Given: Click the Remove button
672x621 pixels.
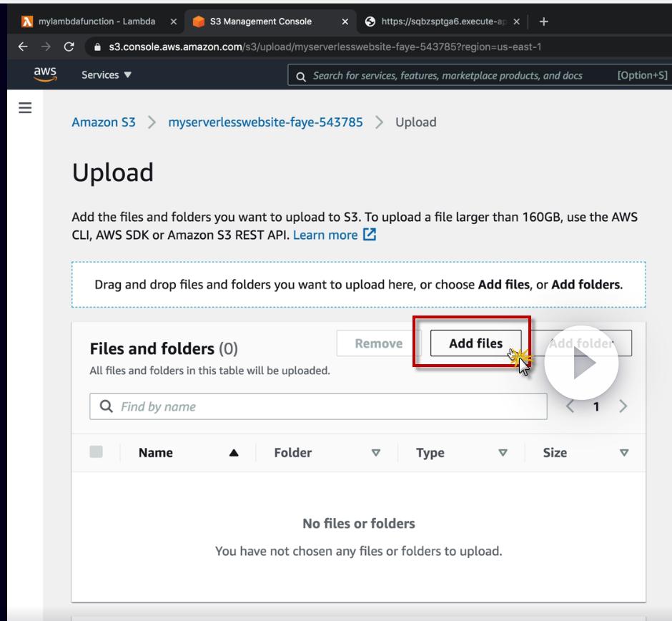Looking at the screenshot, I should tap(379, 343).
